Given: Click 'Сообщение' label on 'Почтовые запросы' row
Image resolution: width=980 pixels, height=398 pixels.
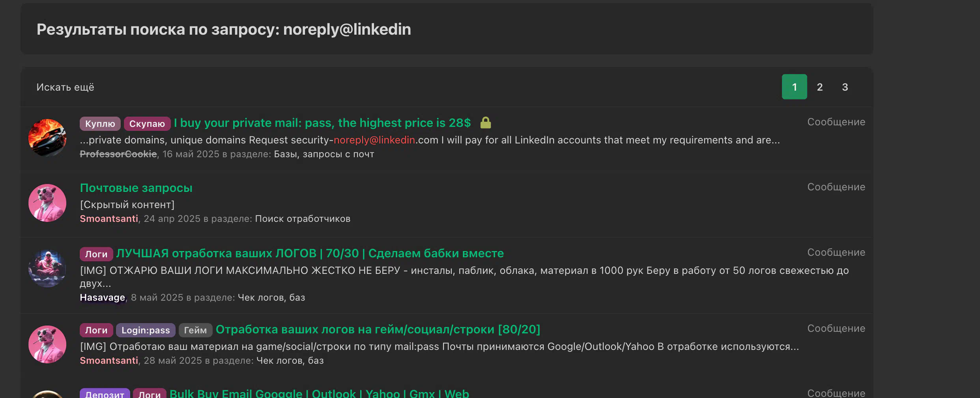Looking at the screenshot, I should pyautogui.click(x=836, y=187).
